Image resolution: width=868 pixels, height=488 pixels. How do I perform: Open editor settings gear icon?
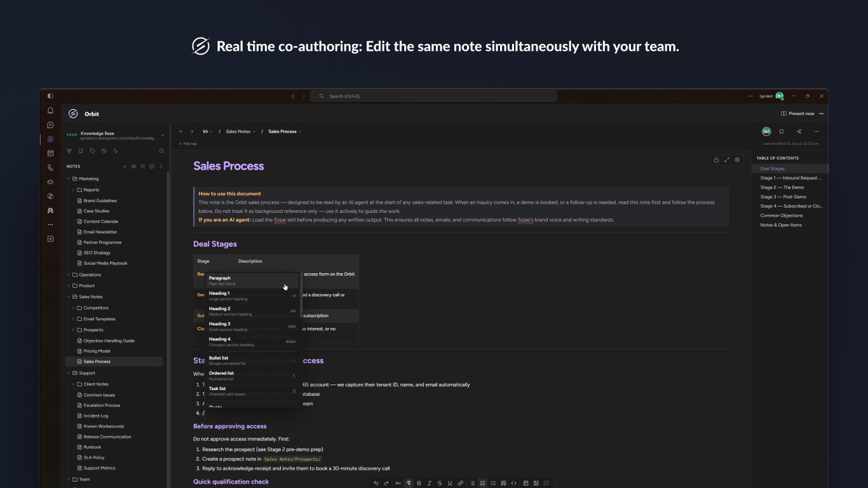pos(737,160)
